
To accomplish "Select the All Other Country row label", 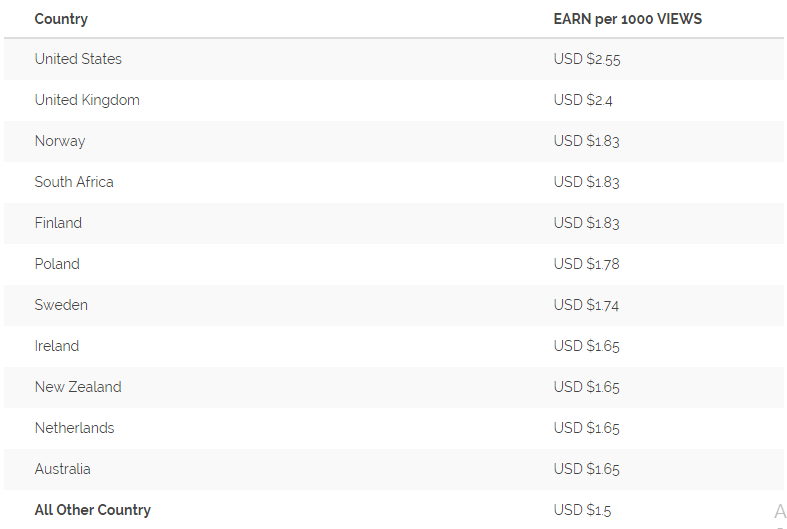I will point(92,510).
